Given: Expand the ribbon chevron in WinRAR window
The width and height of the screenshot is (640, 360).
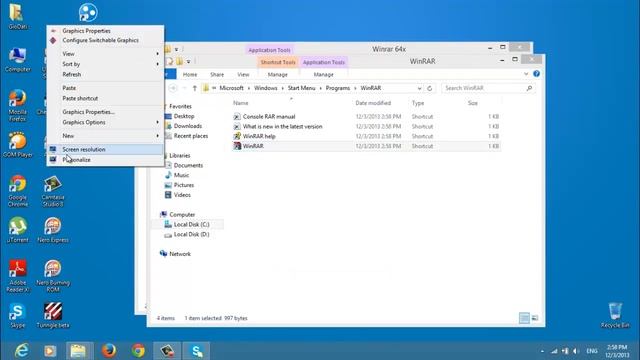Looking at the screenshot, I should [x=526, y=74].
